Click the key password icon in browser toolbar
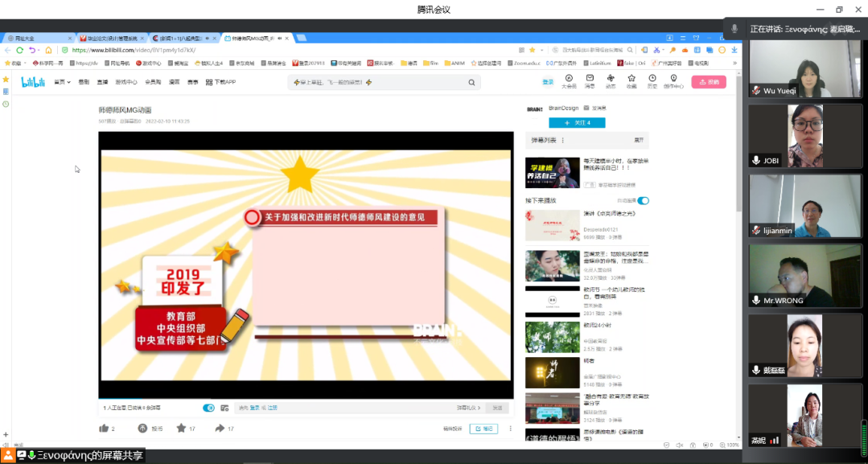 pos(673,50)
